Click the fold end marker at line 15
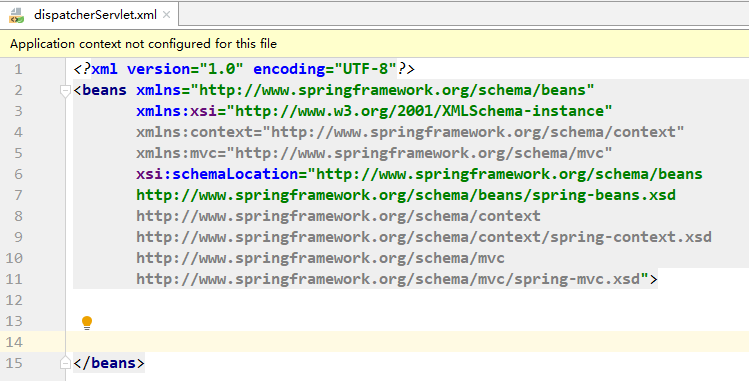749x381 pixels. click(65, 363)
